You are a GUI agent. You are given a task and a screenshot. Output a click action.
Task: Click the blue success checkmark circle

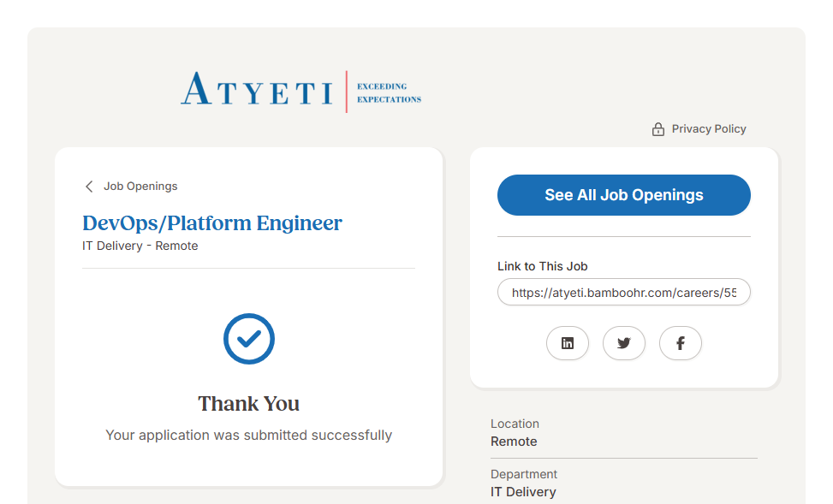click(x=249, y=339)
